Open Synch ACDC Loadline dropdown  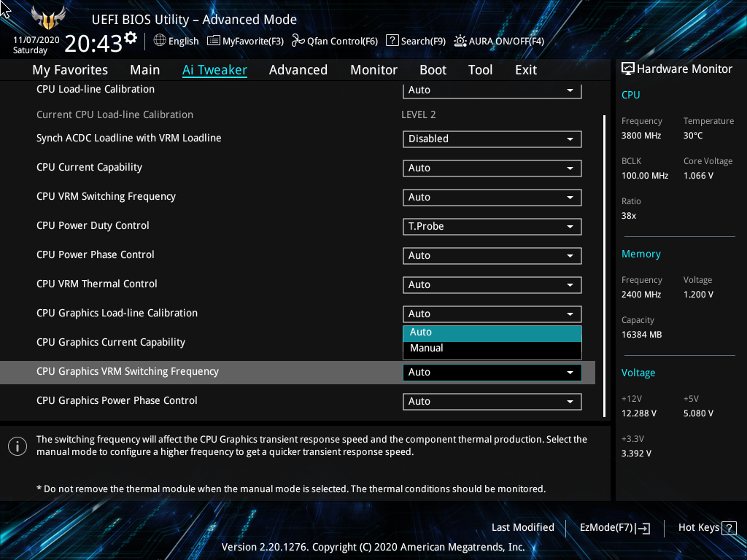492,139
